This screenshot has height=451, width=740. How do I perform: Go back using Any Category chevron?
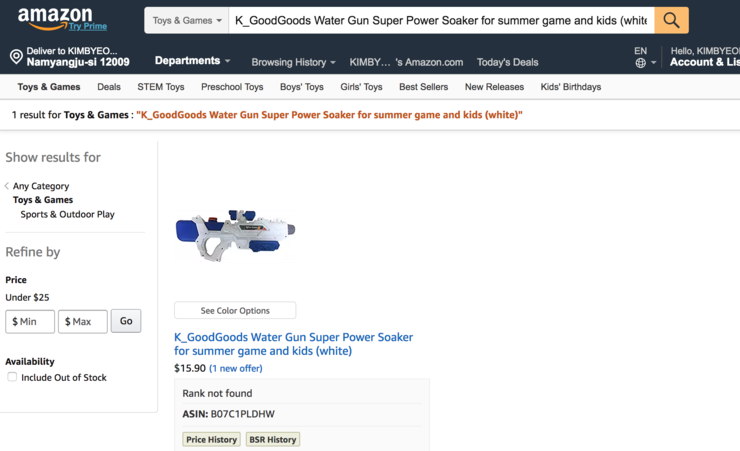coord(7,186)
